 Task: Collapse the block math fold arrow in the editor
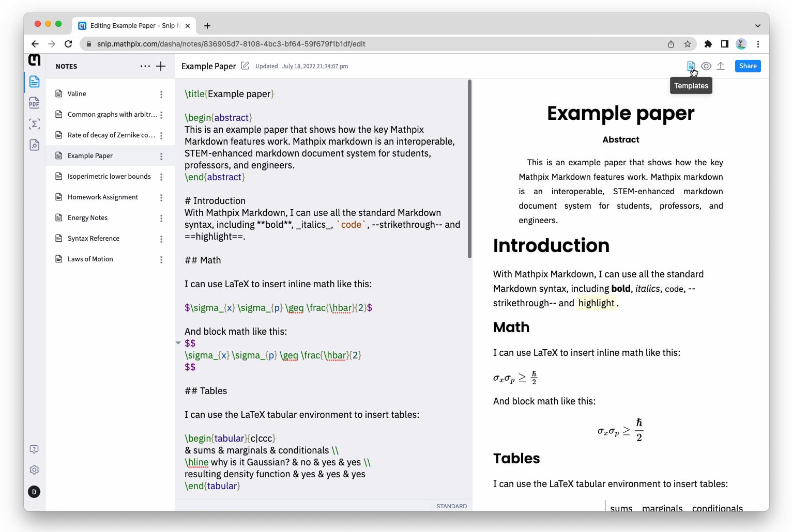pos(178,343)
